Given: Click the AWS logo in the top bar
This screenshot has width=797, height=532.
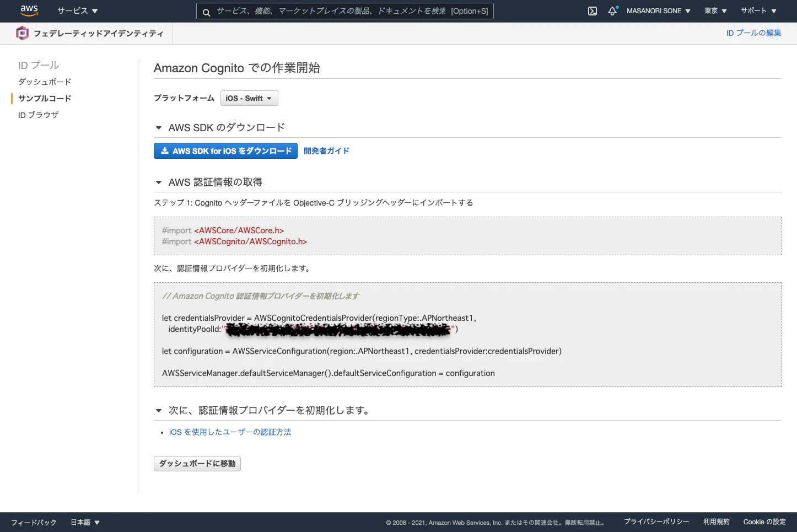Looking at the screenshot, I should [29, 10].
